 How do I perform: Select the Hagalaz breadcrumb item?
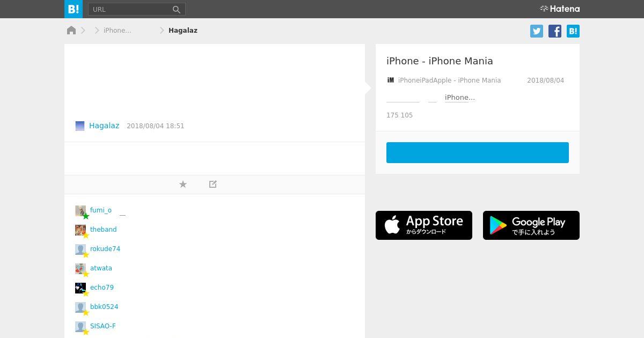[x=183, y=31]
